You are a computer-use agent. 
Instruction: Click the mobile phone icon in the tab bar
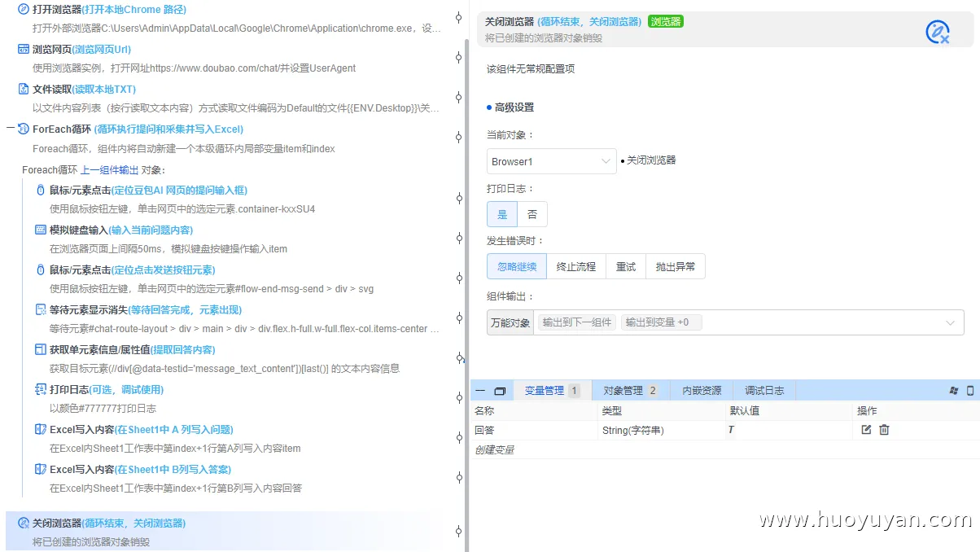click(970, 391)
